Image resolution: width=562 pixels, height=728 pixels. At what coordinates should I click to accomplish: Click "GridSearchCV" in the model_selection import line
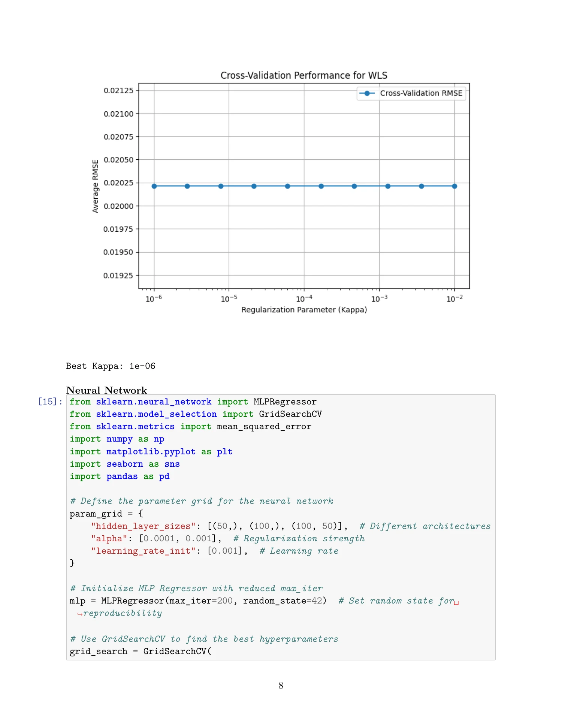[290, 414]
